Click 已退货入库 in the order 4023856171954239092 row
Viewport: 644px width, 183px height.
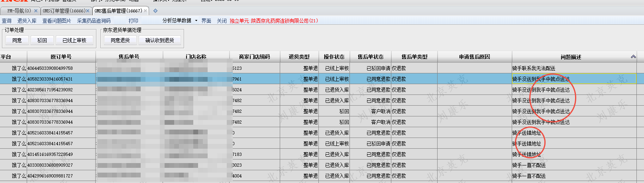pyautogui.click(x=337, y=90)
